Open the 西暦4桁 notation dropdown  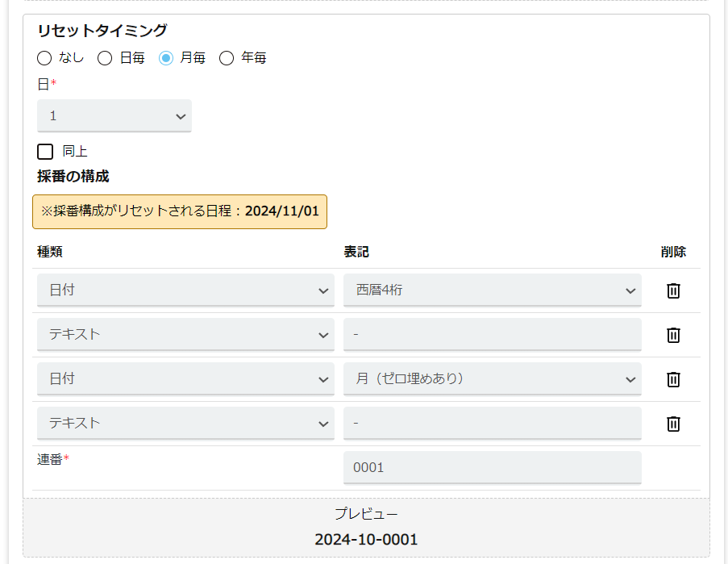(492, 290)
